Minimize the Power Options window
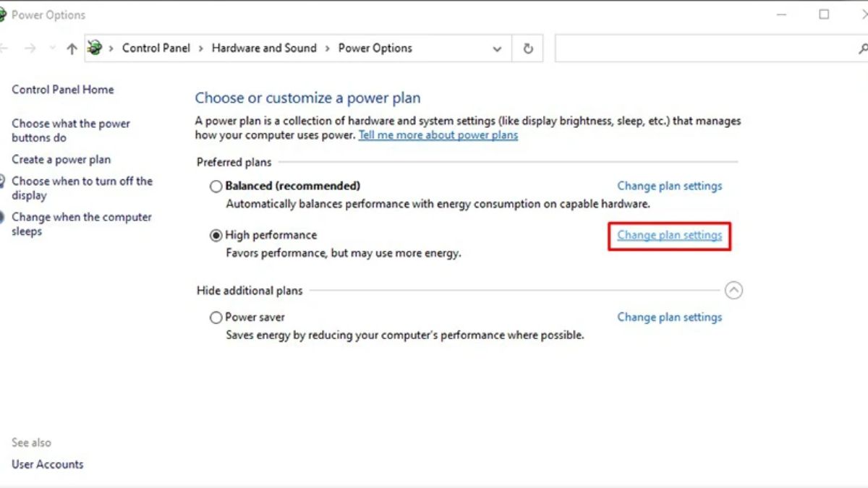 [782, 14]
